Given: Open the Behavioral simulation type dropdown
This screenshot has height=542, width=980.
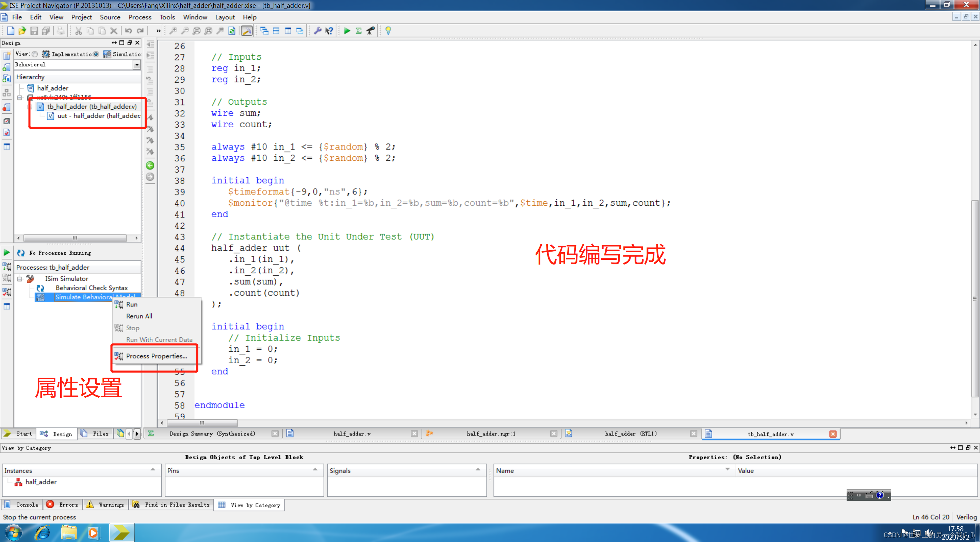Looking at the screenshot, I should 136,65.
